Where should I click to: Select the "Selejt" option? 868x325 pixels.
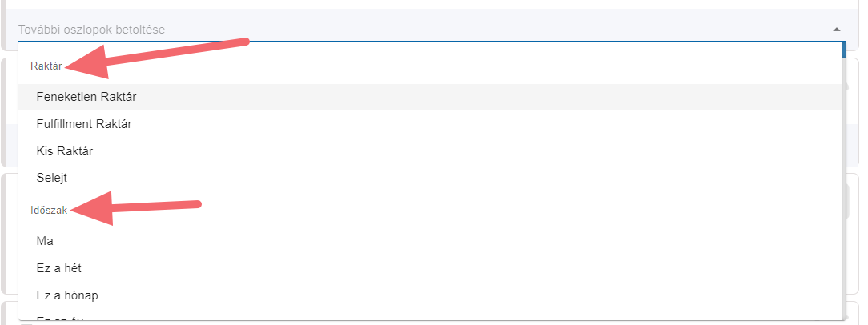tap(53, 177)
